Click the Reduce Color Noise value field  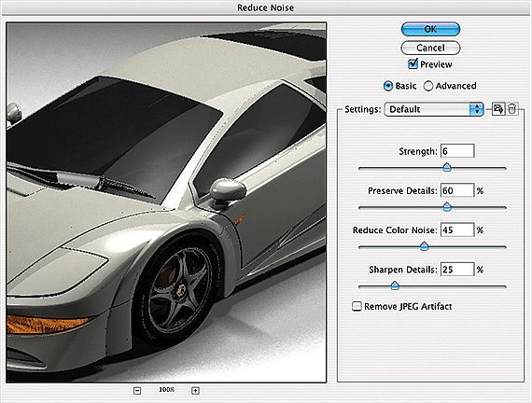(457, 229)
